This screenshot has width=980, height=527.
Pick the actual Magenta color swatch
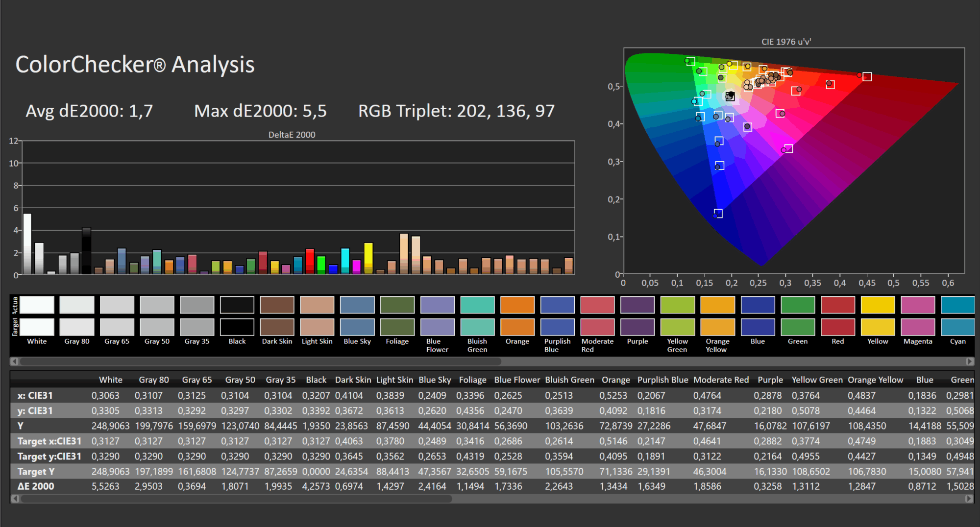918,305
